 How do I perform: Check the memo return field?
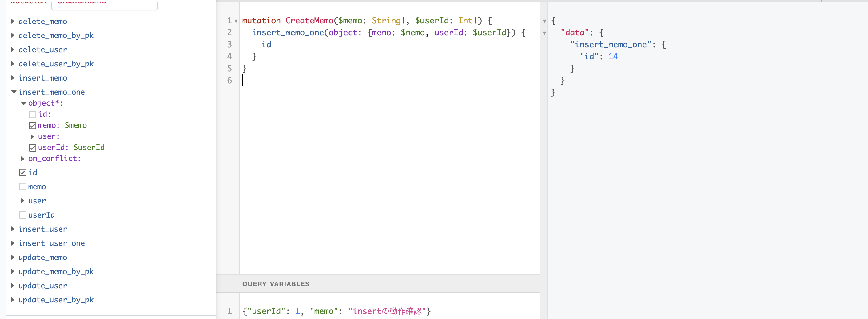click(23, 187)
